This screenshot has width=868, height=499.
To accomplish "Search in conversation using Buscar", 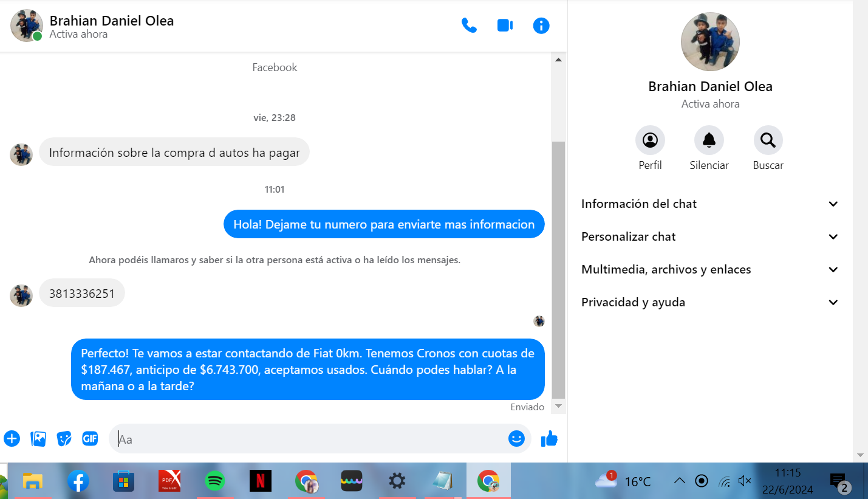I will pyautogui.click(x=768, y=140).
